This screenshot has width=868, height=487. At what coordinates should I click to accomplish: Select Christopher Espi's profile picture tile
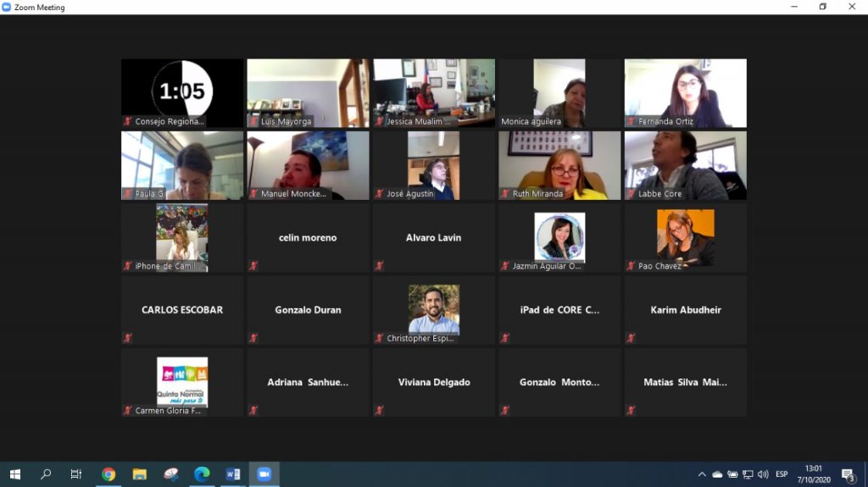[434, 310]
